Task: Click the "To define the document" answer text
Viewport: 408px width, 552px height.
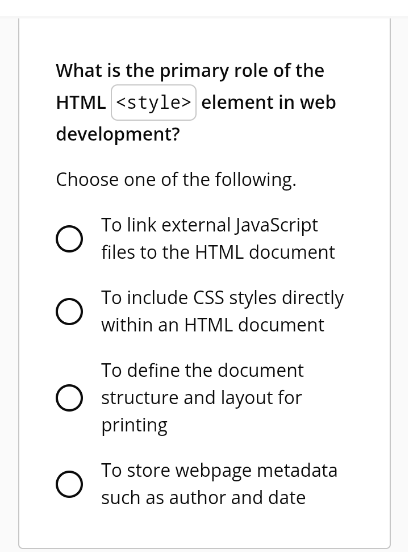Action: [202, 370]
